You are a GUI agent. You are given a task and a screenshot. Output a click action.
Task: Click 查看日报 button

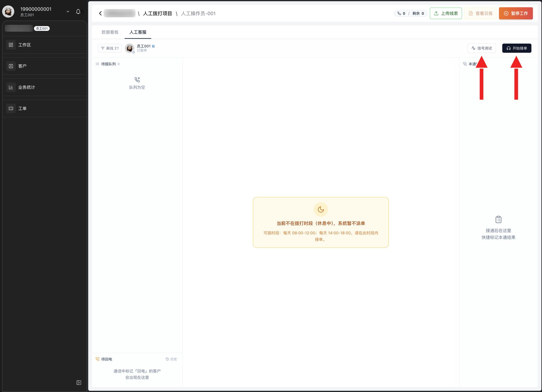480,13
